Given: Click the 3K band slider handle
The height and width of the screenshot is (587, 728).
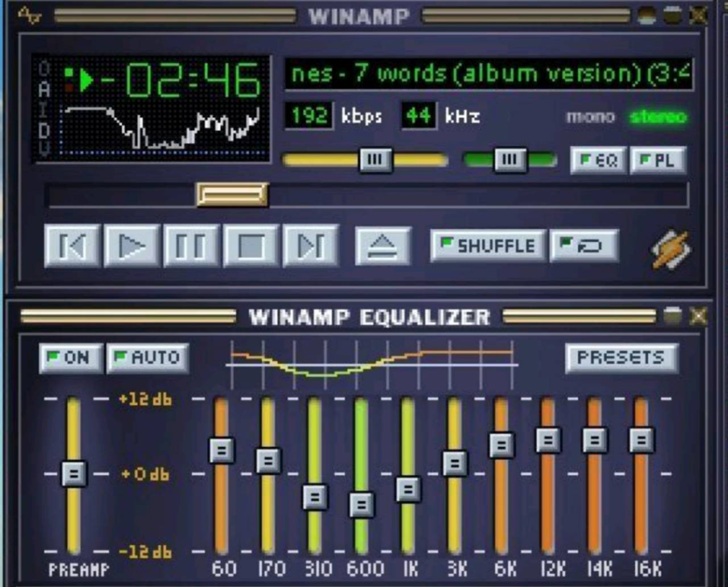Looking at the screenshot, I should tap(455, 464).
